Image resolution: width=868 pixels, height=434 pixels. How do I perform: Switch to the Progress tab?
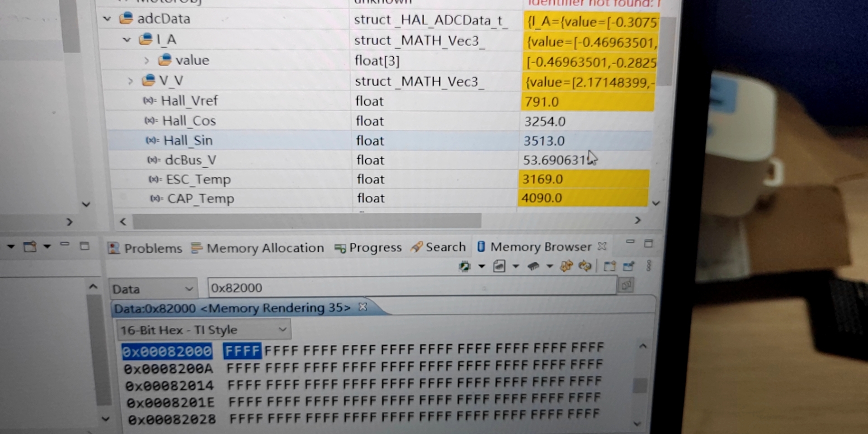point(368,247)
